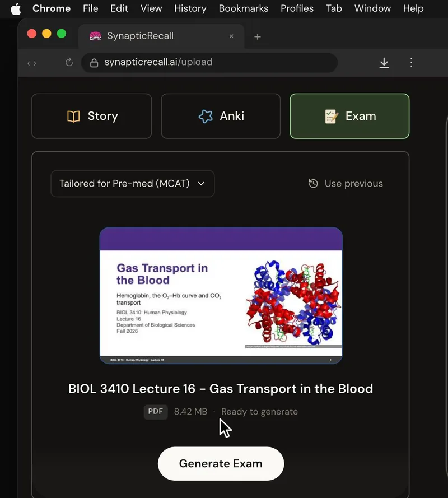
Task: Open a new browser tab
Action: (258, 37)
